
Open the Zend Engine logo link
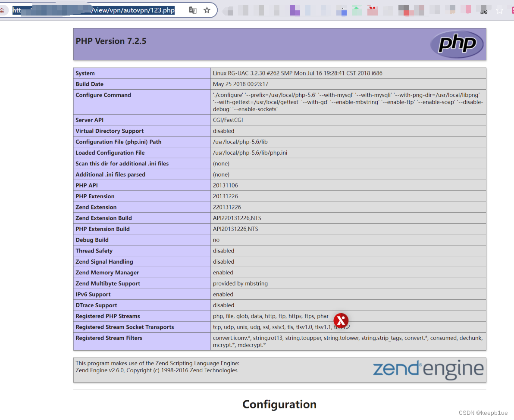[x=428, y=370]
